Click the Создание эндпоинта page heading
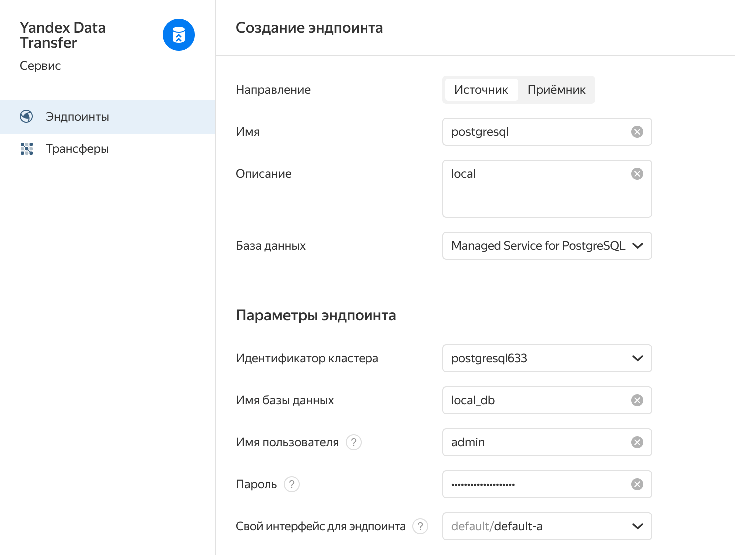The image size is (735, 560). click(x=310, y=28)
